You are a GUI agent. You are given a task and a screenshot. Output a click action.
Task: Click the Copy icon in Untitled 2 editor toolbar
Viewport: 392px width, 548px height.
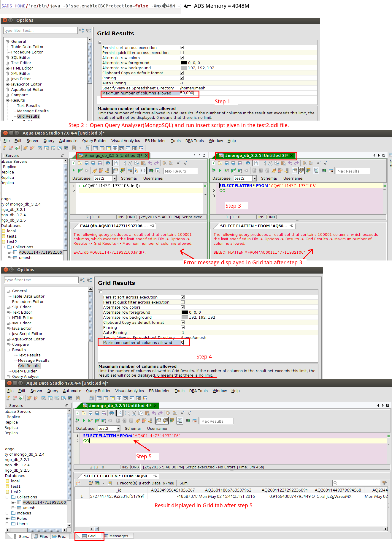[137, 163]
